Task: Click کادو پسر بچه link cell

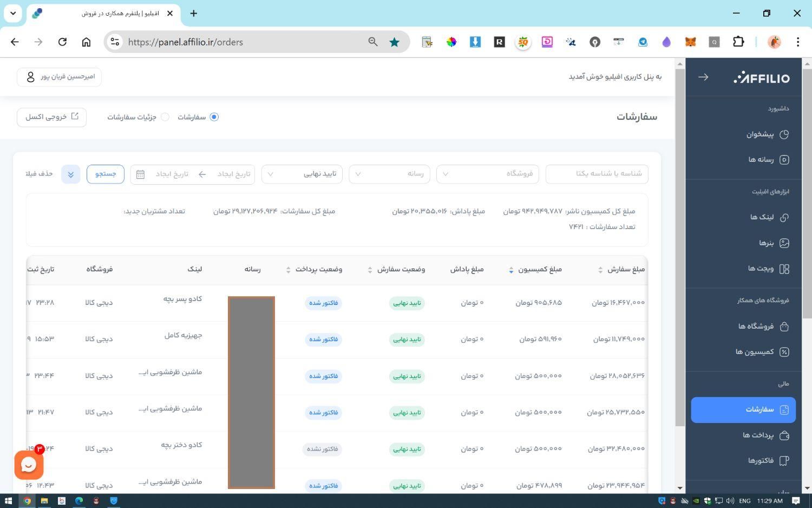Action: 182,299
